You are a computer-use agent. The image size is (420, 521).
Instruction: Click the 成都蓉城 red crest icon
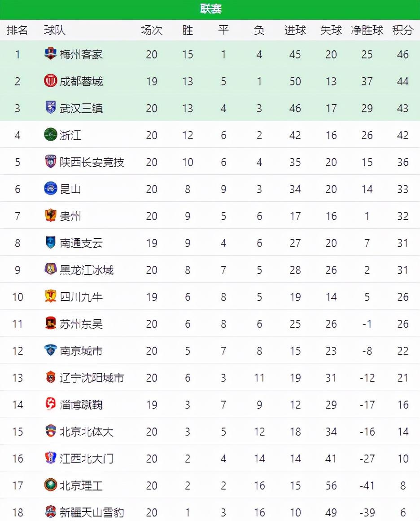click(x=50, y=81)
